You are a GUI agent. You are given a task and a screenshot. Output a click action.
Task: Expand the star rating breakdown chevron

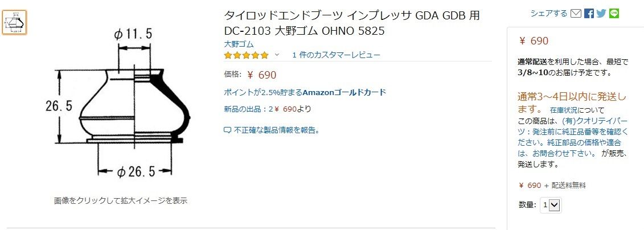pyautogui.click(x=277, y=55)
